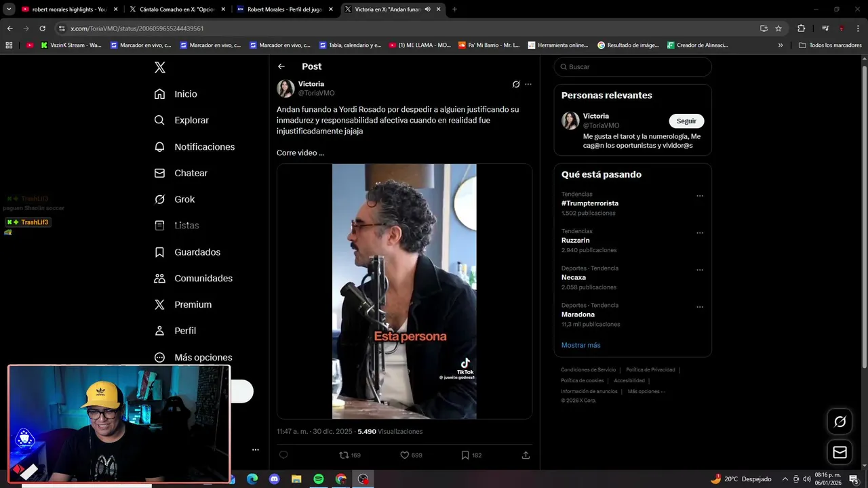Open more options for #Trumpterrorista trend
The height and width of the screenshot is (488, 868).
(700, 196)
